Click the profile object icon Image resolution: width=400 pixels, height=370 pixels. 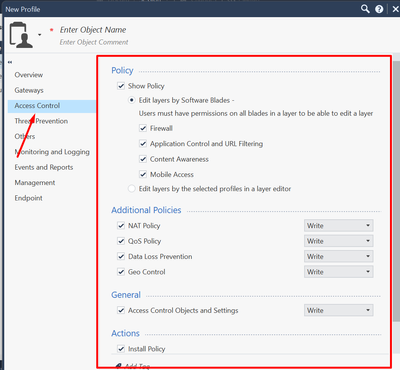21,35
